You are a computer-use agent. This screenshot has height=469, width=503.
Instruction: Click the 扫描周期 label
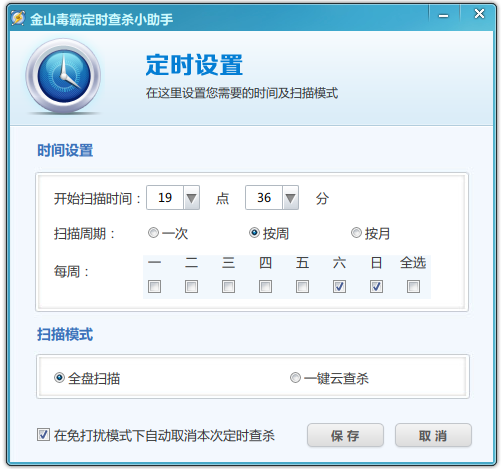(84, 234)
